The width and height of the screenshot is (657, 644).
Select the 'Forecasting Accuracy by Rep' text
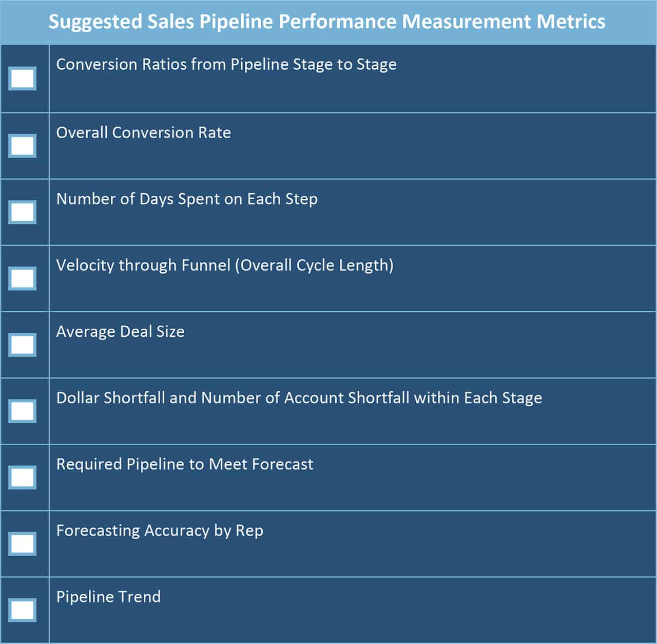click(160, 530)
